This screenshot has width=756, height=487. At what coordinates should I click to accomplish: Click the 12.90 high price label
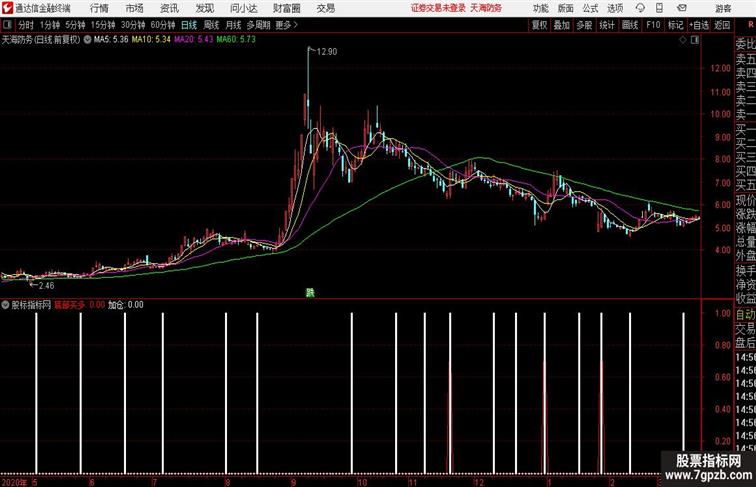[327, 52]
